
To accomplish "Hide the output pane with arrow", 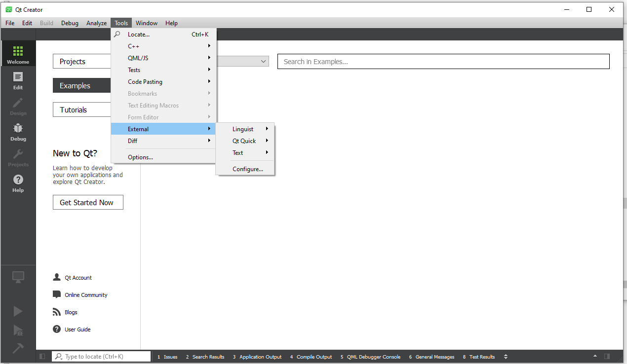I will pos(594,356).
